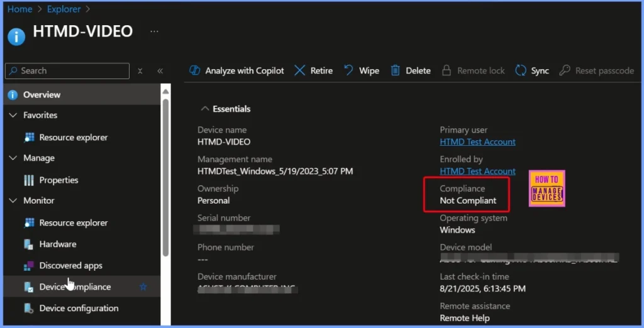Collapse the sidebar with double chevron
Screen dimensions: 644x328
pos(160,71)
